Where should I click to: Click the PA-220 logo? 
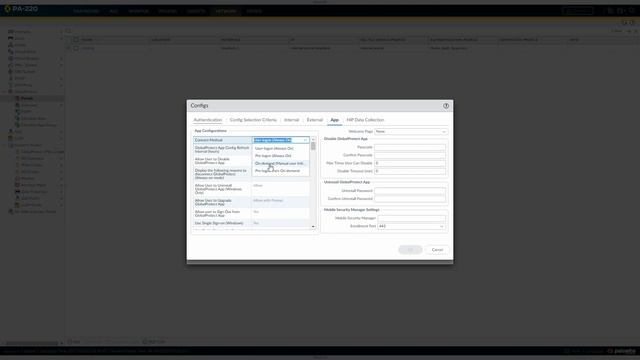21,9
